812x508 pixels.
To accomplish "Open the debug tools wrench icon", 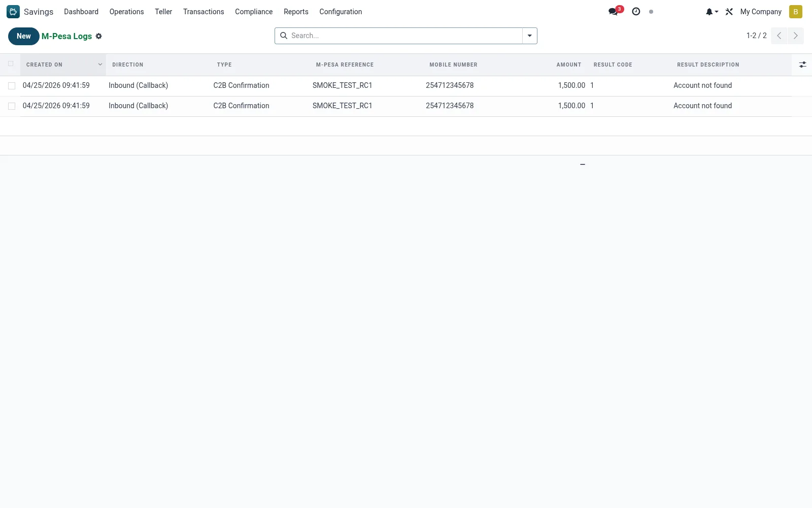I will click(729, 12).
